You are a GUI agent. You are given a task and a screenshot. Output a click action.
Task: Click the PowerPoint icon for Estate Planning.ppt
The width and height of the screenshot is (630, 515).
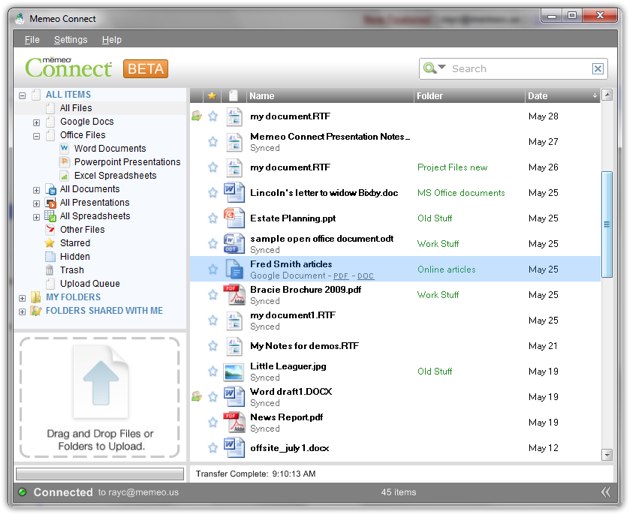(234, 218)
